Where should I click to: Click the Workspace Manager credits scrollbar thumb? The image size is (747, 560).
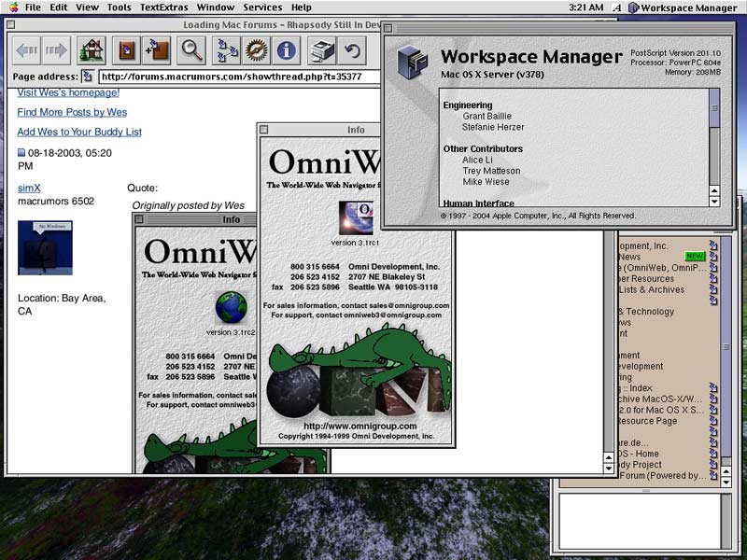[x=714, y=108]
